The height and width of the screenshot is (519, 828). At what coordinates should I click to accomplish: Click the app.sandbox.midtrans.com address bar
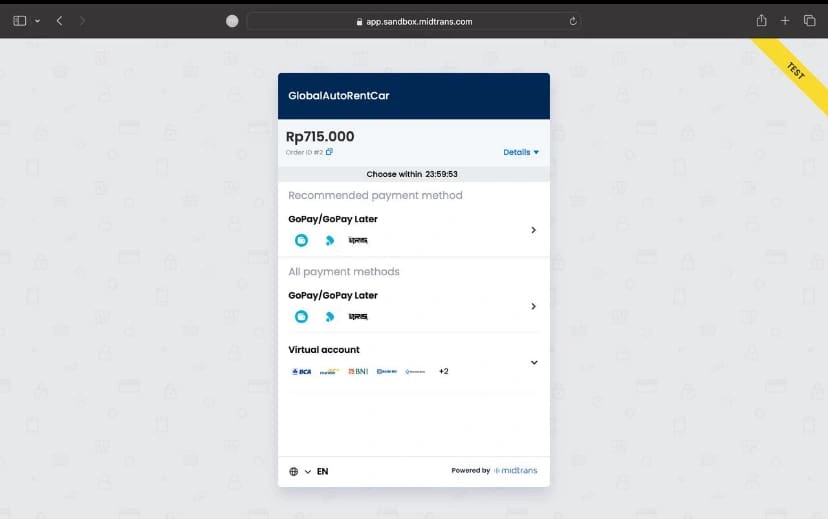tap(414, 22)
